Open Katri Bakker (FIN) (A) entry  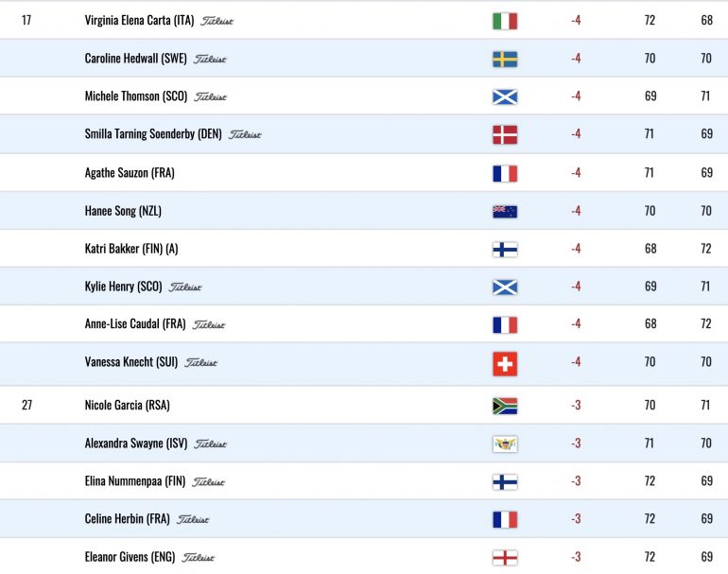(131, 249)
